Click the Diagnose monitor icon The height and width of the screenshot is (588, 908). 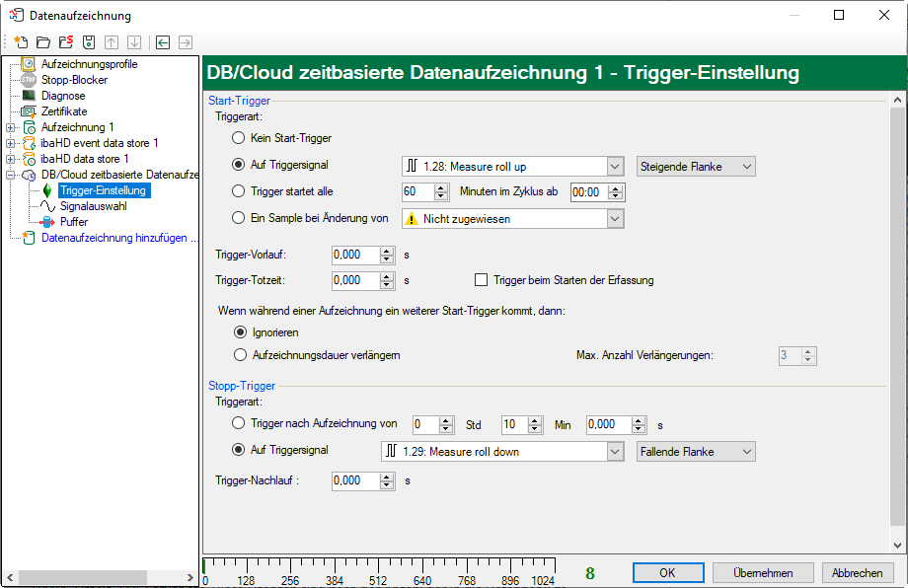[29, 96]
